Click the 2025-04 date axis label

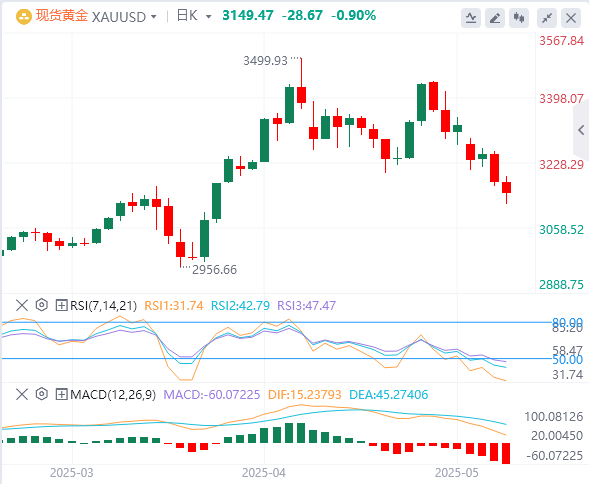264,473
